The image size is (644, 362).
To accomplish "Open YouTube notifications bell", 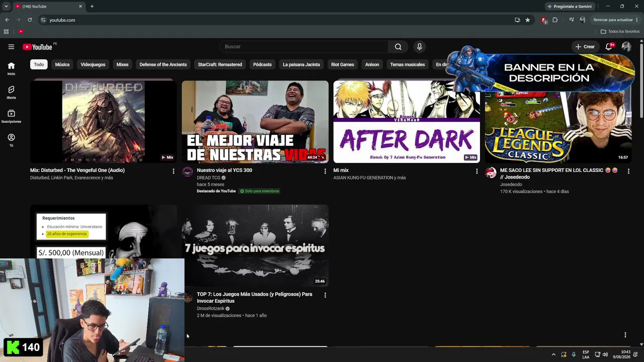I will tap(609, 47).
